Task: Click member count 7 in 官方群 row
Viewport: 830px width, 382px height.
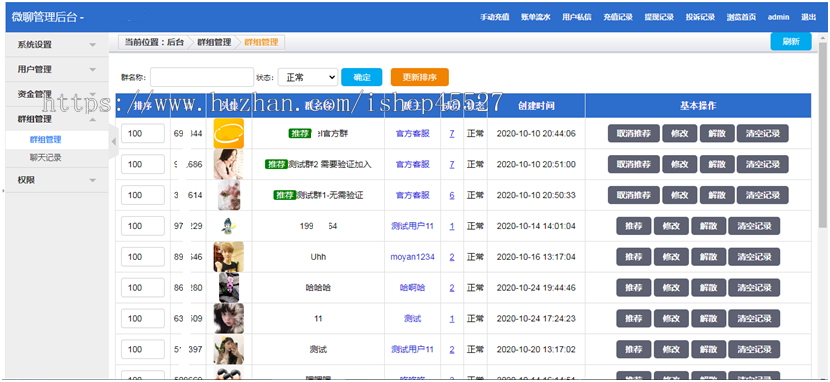Action: (452, 134)
